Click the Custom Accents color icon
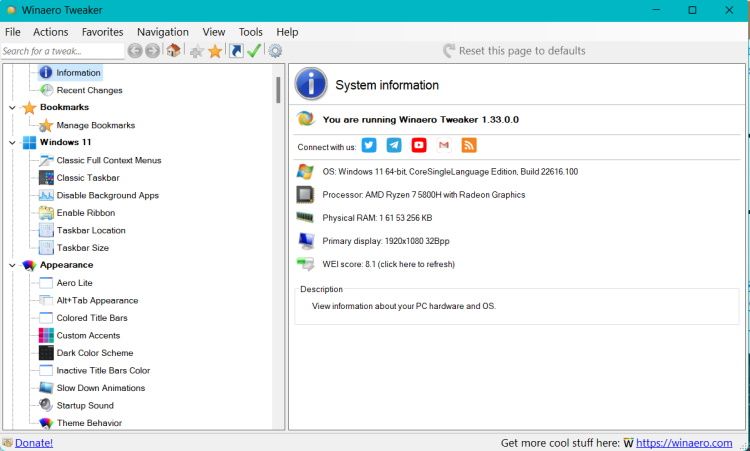750x451 pixels. 46,335
